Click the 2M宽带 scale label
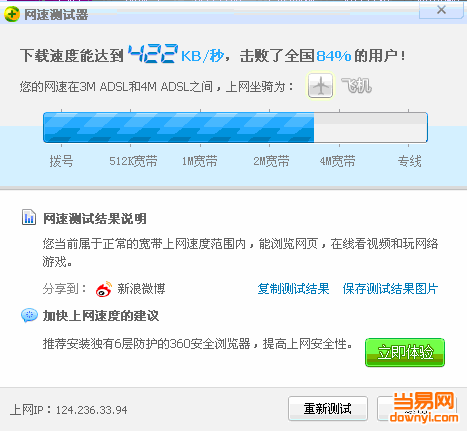 point(271,161)
